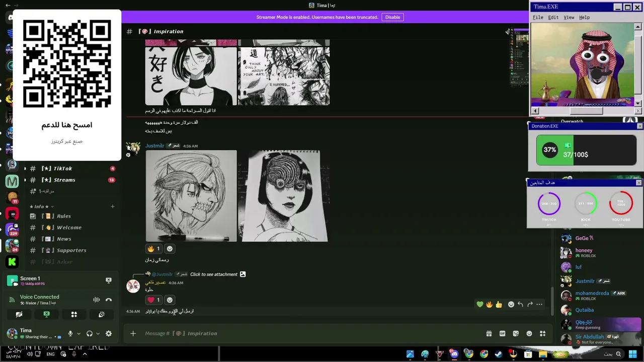Disable Streamer Mode

coord(392,17)
